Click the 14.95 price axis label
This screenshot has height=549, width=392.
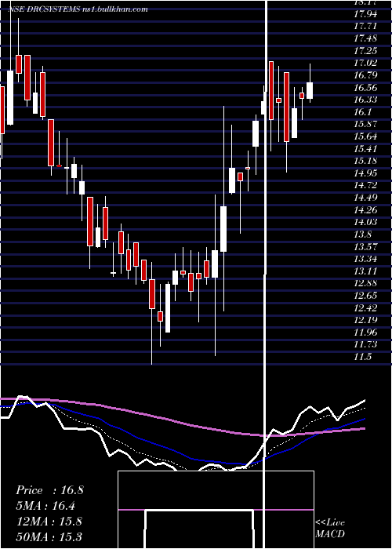pyautogui.click(x=365, y=173)
